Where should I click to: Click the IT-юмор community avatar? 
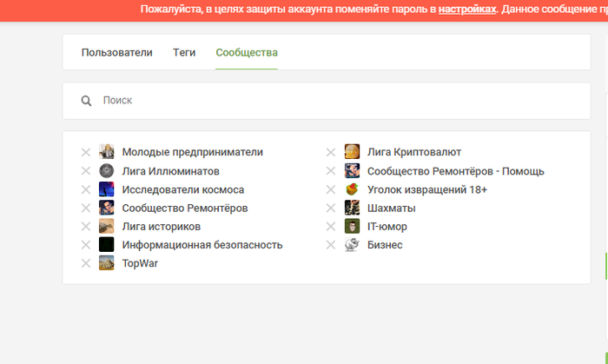[352, 227]
